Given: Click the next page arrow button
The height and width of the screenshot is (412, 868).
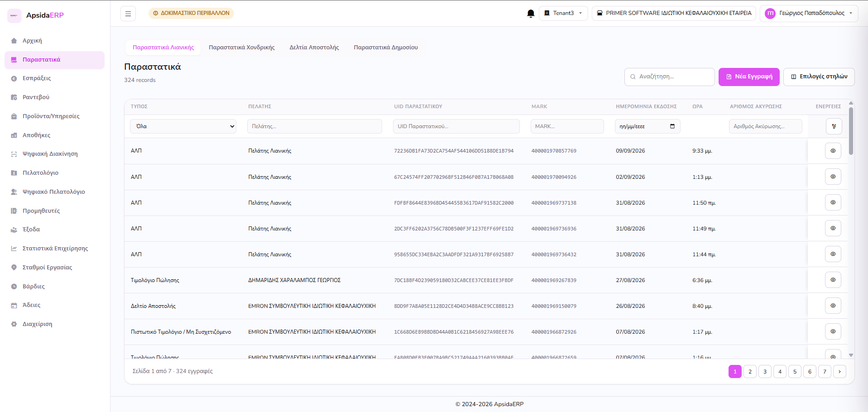Looking at the screenshot, I should click(x=839, y=372).
